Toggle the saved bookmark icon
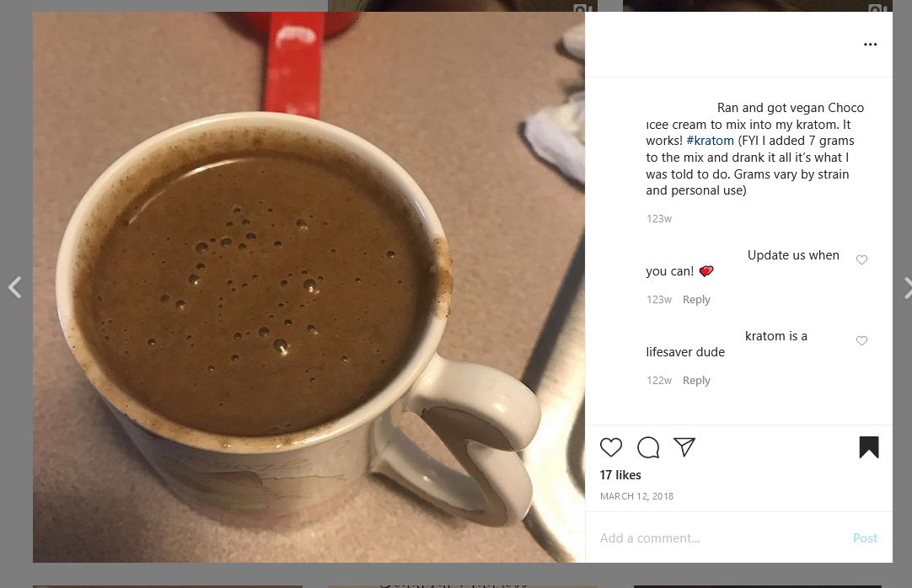 (869, 447)
